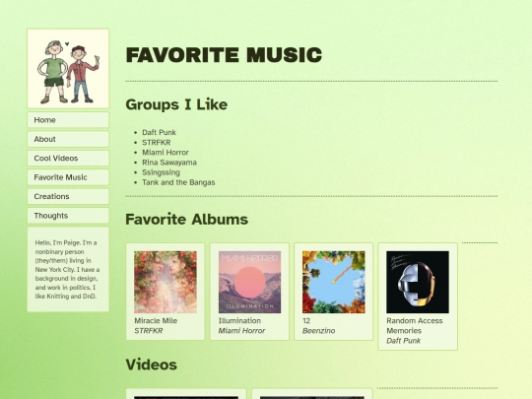Open the Home page link
Viewport: 532px width, 399px height.
(x=68, y=120)
